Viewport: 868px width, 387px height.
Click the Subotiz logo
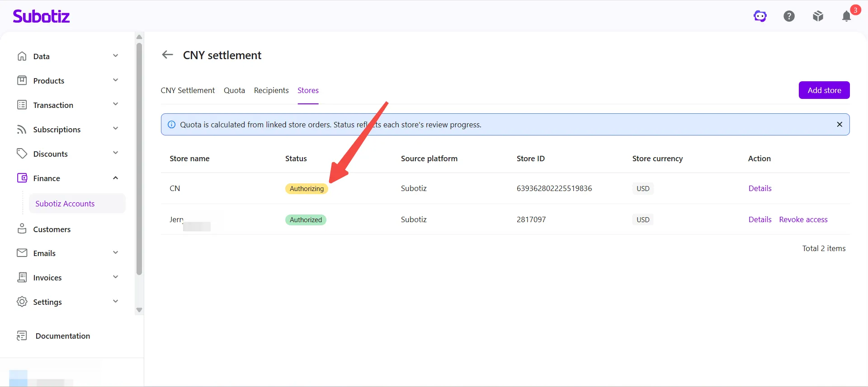point(41,16)
